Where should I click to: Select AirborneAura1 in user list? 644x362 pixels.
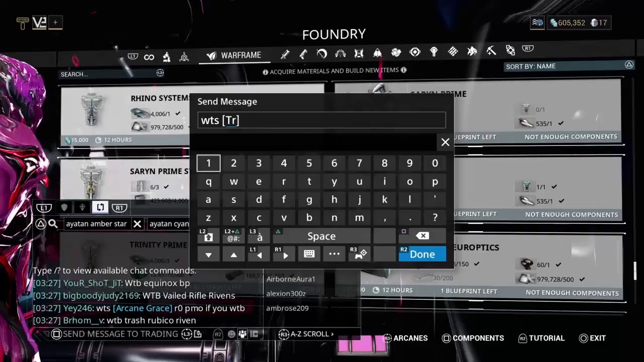tap(291, 279)
